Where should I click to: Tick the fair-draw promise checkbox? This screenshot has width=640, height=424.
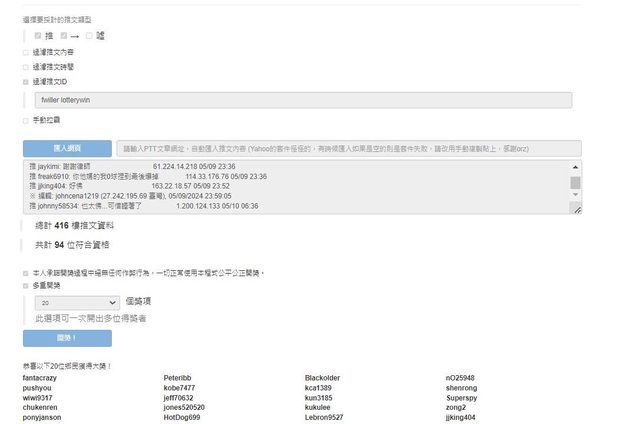25,272
